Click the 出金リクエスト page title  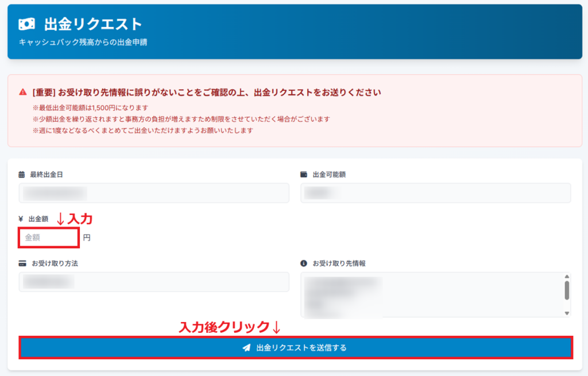93,24
